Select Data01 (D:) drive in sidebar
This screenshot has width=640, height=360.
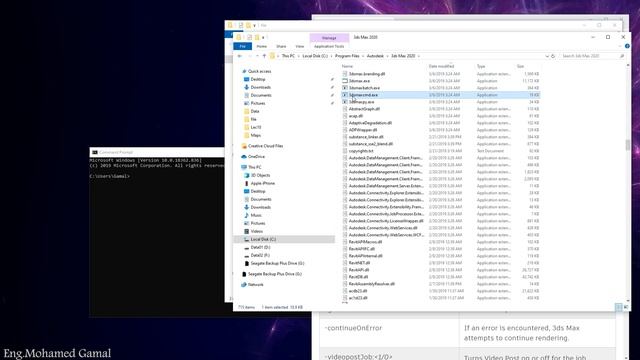tap(260, 247)
